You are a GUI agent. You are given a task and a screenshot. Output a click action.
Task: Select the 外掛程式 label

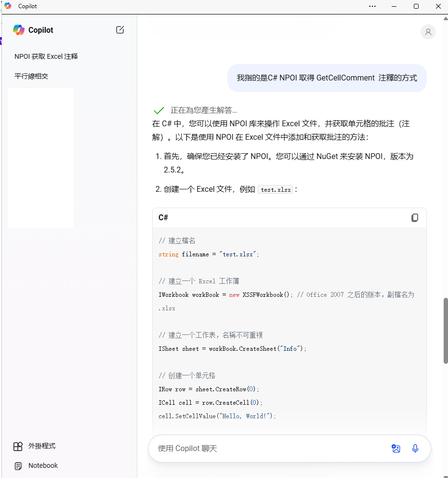coord(42,446)
